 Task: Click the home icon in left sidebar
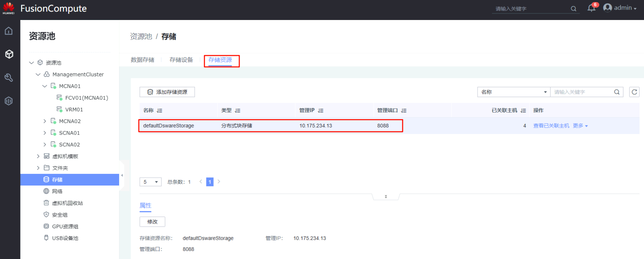[x=9, y=31]
